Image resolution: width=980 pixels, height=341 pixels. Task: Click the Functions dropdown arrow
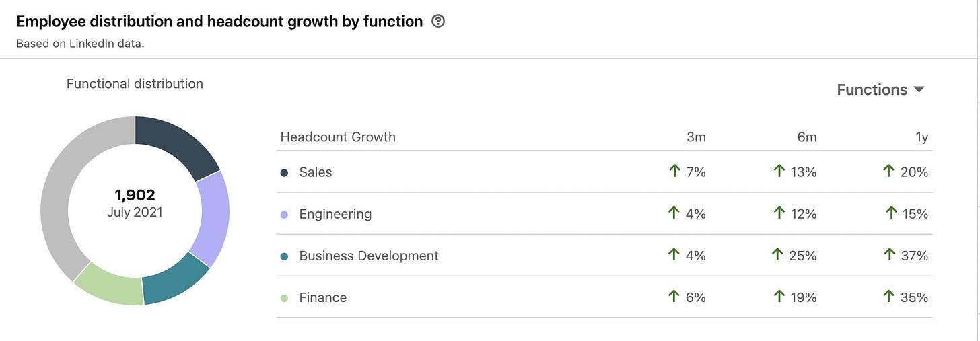(919, 89)
